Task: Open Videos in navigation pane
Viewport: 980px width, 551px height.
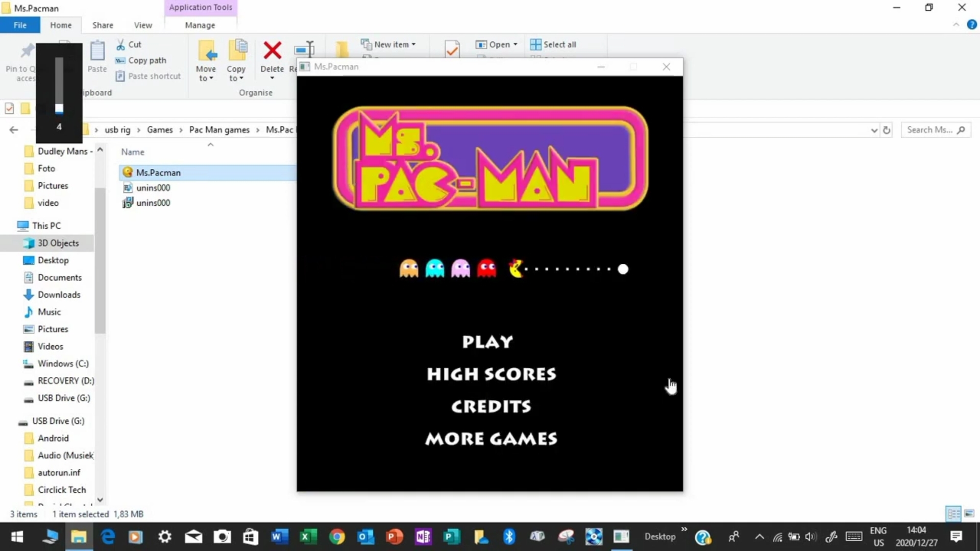Action: coord(50,346)
